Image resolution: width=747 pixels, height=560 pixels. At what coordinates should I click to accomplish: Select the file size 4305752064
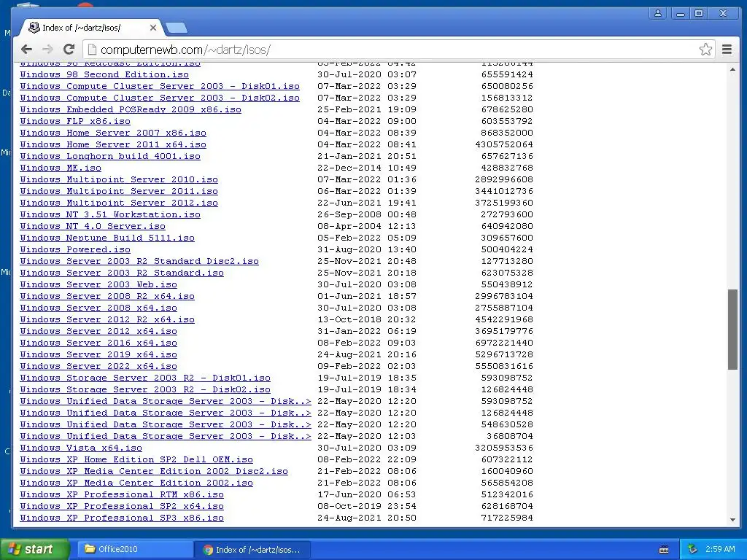pyautogui.click(x=504, y=145)
